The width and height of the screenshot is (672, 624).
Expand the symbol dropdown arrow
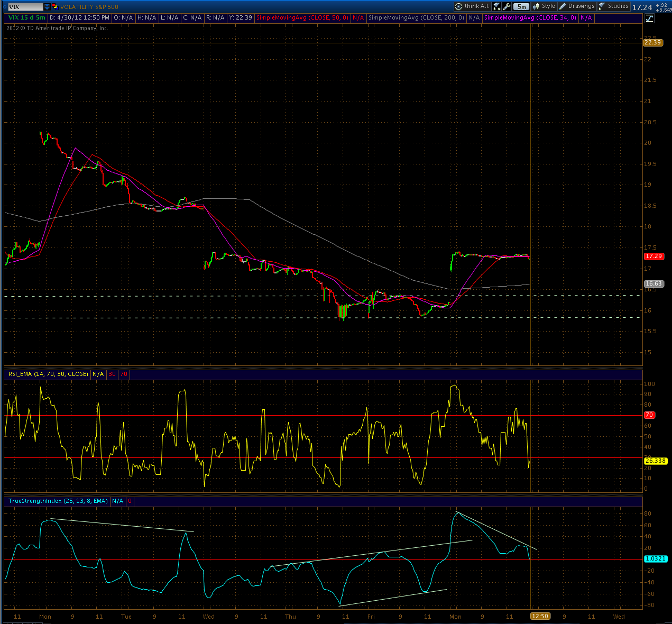click(x=47, y=7)
